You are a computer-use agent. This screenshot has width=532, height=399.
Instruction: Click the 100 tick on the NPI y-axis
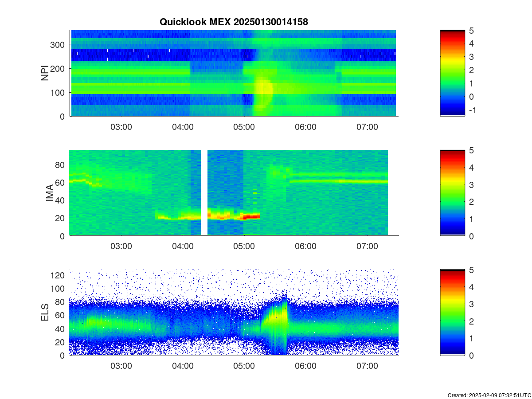click(59, 92)
